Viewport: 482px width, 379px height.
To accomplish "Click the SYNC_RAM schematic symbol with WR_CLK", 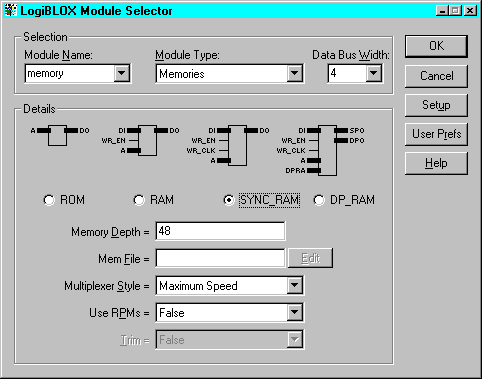I will [x=228, y=145].
